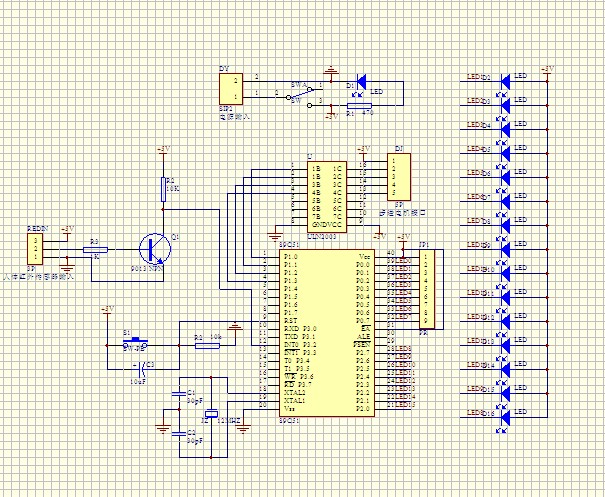The image size is (605, 497).
Task: Select the D2 LED diode
Action: click(x=505, y=81)
